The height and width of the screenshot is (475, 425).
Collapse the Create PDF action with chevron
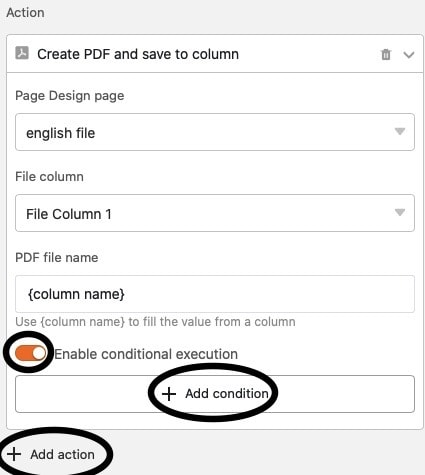tap(409, 54)
